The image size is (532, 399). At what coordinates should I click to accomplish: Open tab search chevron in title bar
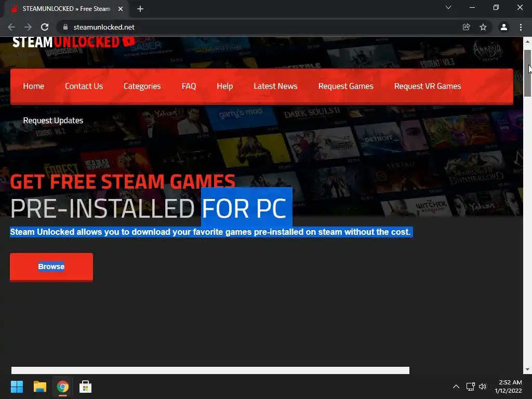click(448, 7)
